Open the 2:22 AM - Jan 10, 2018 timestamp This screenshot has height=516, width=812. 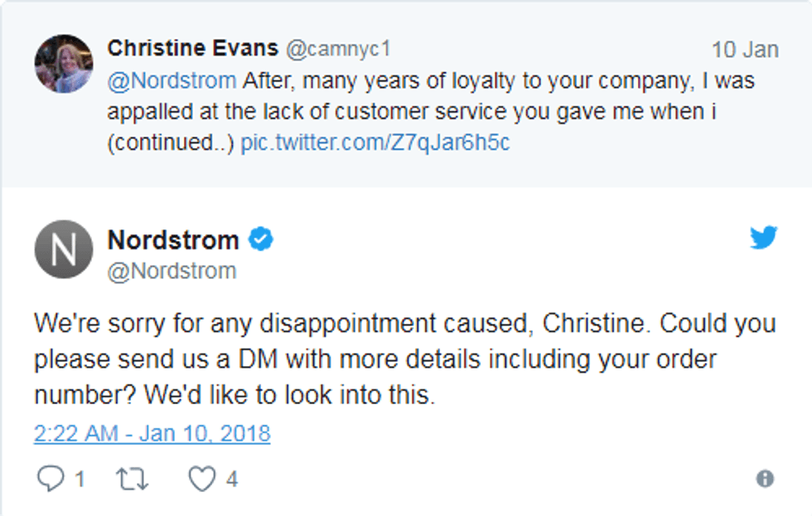pos(152,434)
